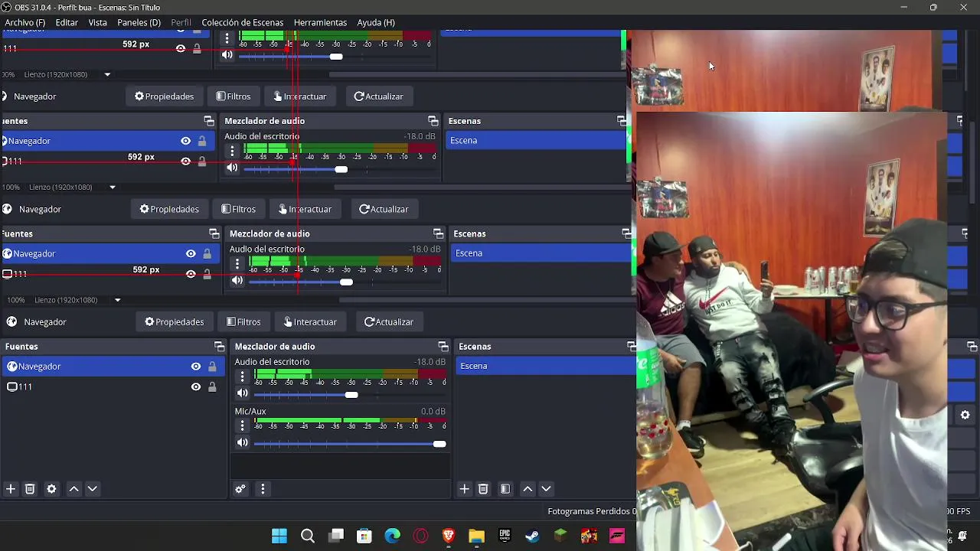
Task: Open mixer footer three-dot menu
Action: coord(263,489)
